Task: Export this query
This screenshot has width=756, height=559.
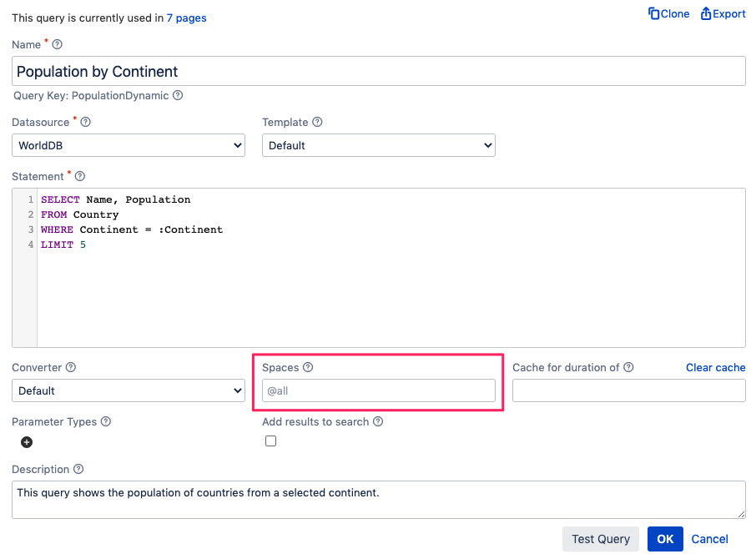Action: [x=723, y=14]
